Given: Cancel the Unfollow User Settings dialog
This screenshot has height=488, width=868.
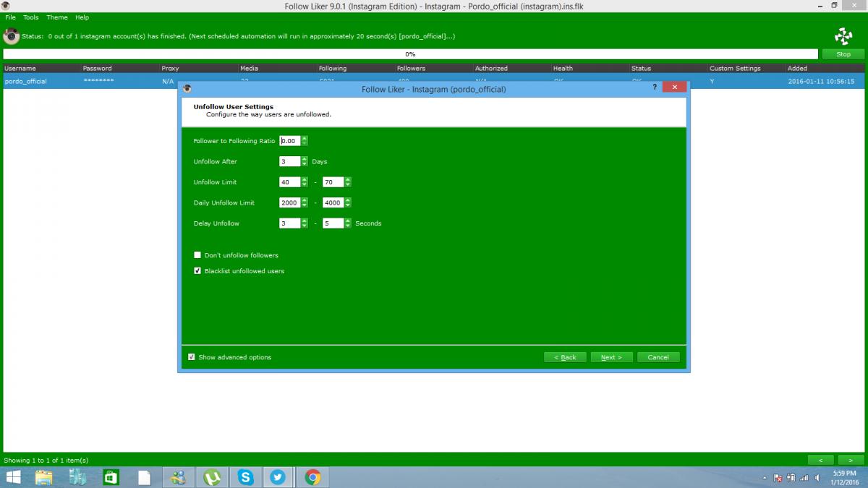Looking at the screenshot, I should 658,357.
